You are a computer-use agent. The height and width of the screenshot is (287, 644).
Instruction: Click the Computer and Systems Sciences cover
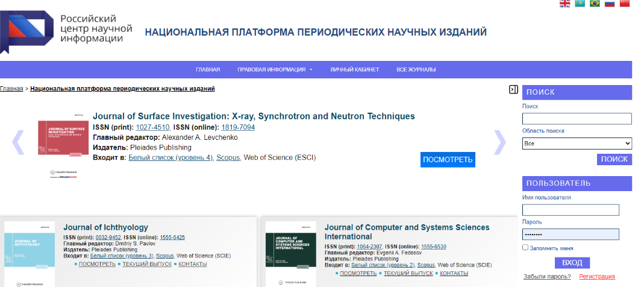[x=291, y=254]
